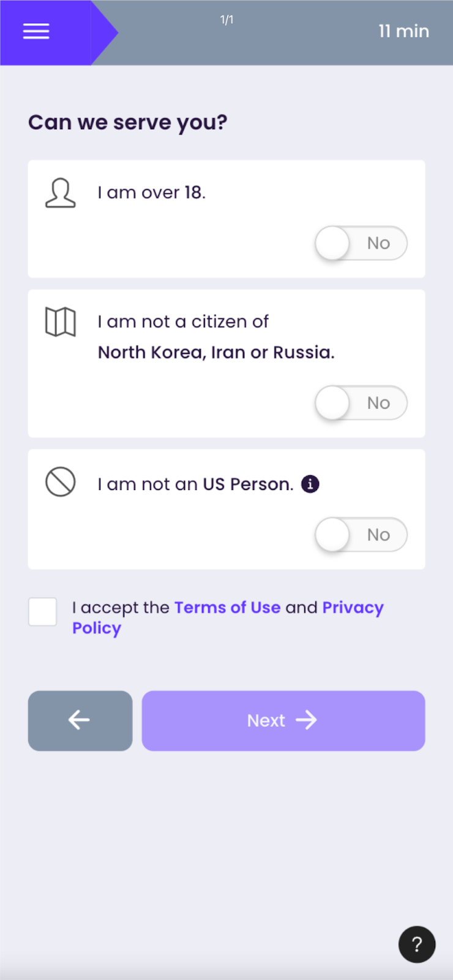Click 'North Korea, Iran or Russia' text
Screen dimensions: 453x980
point(216,353)
